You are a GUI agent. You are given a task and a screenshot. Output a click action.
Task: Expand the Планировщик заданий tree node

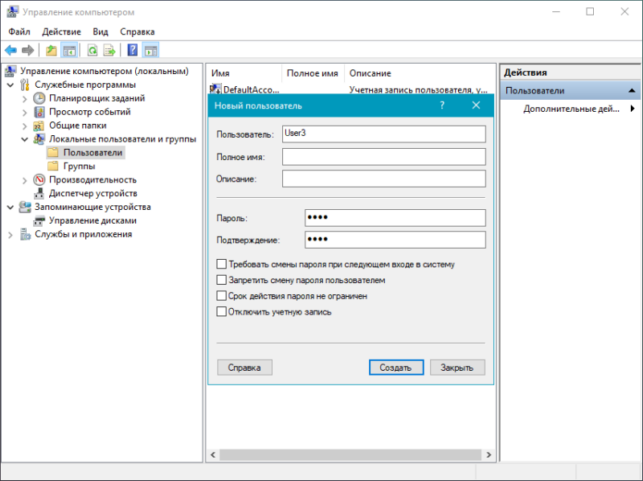pos(25,99)
